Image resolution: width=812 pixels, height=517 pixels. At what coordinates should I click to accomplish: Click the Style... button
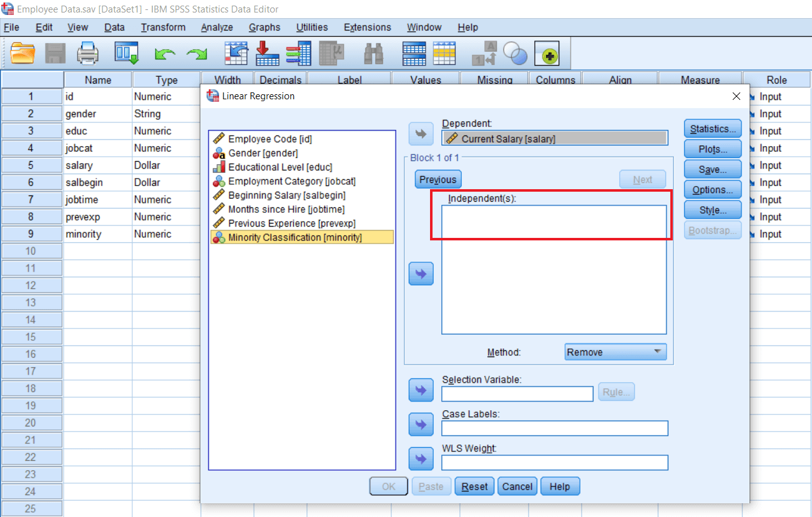tap(713, 210)
